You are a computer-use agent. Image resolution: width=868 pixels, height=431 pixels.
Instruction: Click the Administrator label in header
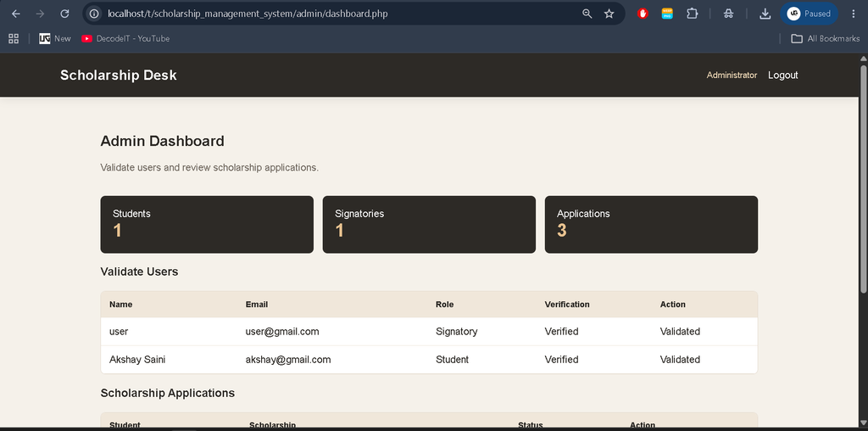click(732, 76)
